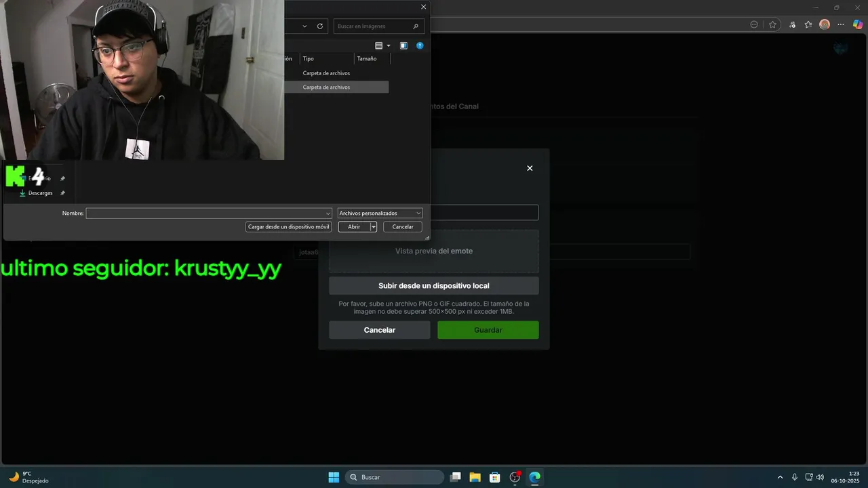Select the first Carpeta de archivos row
This screenshot has height=488, width=868.
point(337,73)
